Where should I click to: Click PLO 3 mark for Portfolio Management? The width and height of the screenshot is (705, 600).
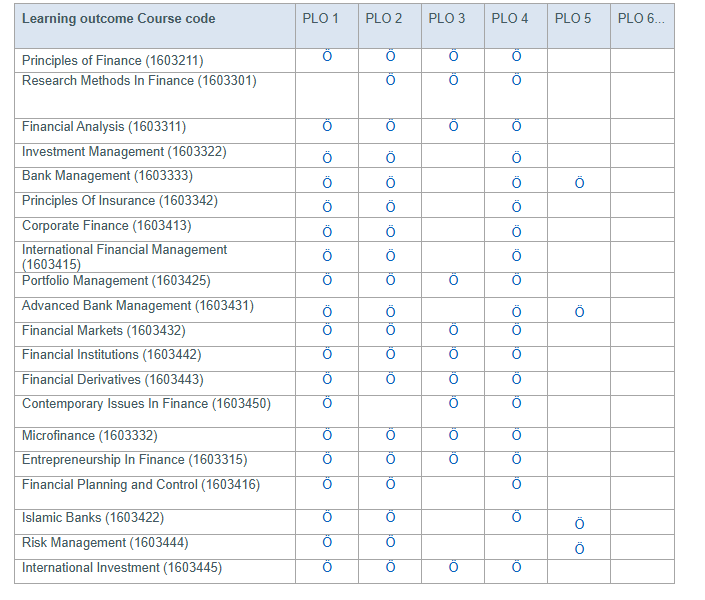(454, 280)
